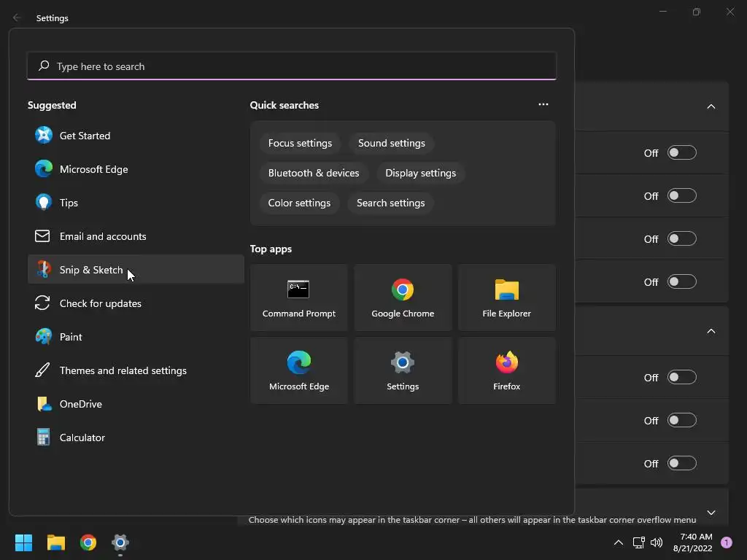Click the Microsoft Edge tile in Top apps

298,370
